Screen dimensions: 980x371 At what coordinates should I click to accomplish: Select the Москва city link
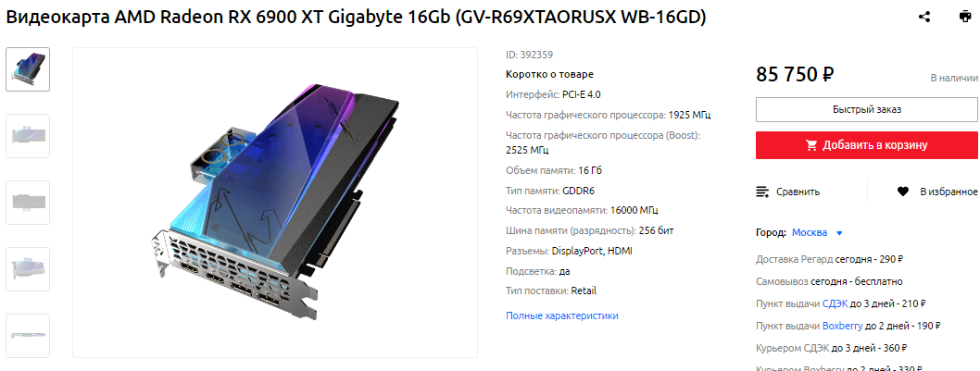(810, 232)
